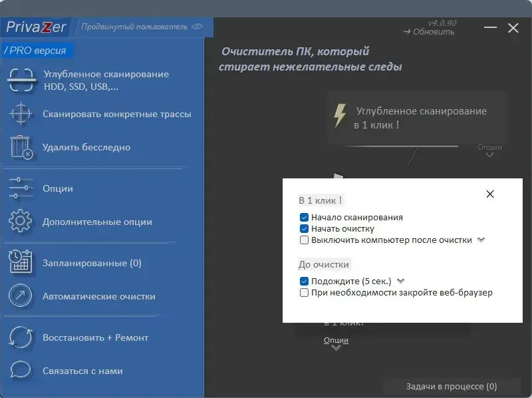Expand wait time chevron after Подождите
Image resolution: width=532 pixels, height=398 pixels.
point(401,281)
